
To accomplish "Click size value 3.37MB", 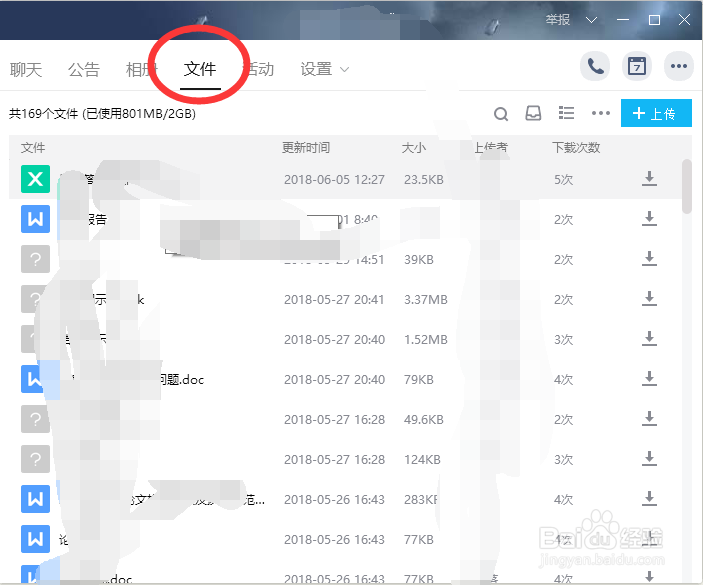I will coord(426,299).
